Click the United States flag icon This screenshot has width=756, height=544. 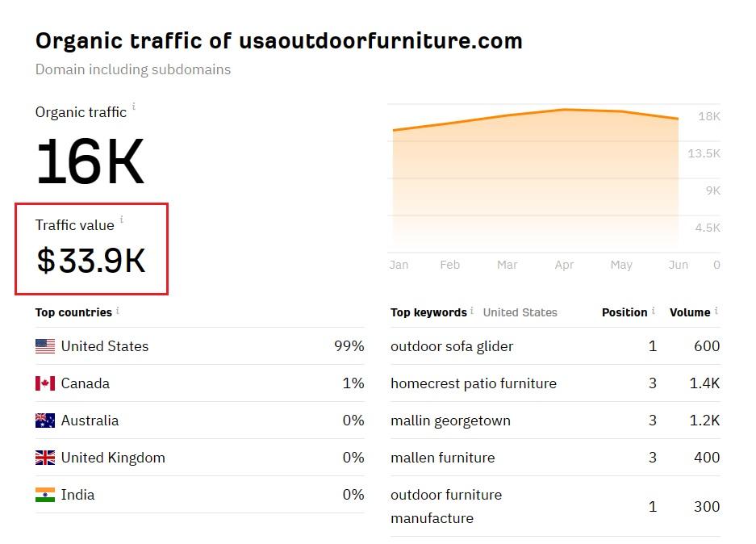point(45,346)
